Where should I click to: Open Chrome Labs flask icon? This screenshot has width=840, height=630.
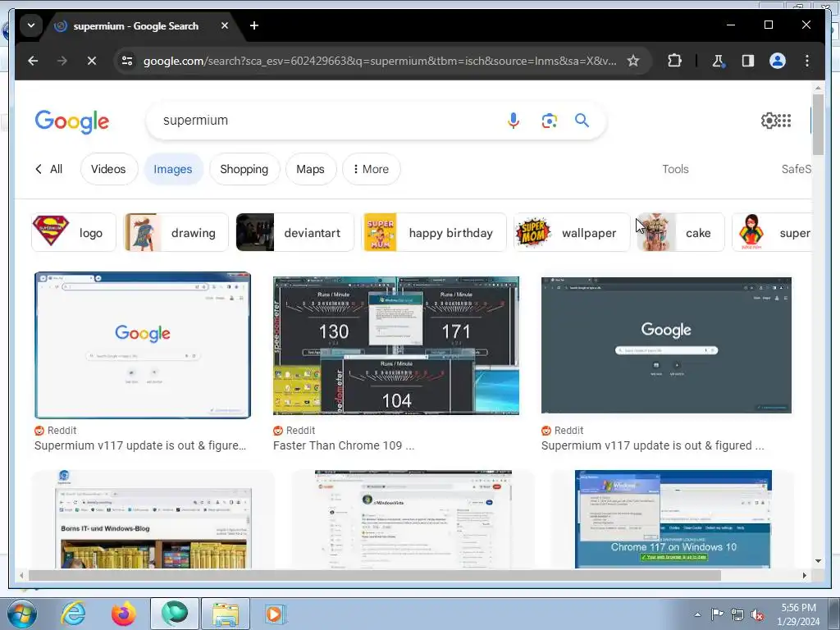719,61
